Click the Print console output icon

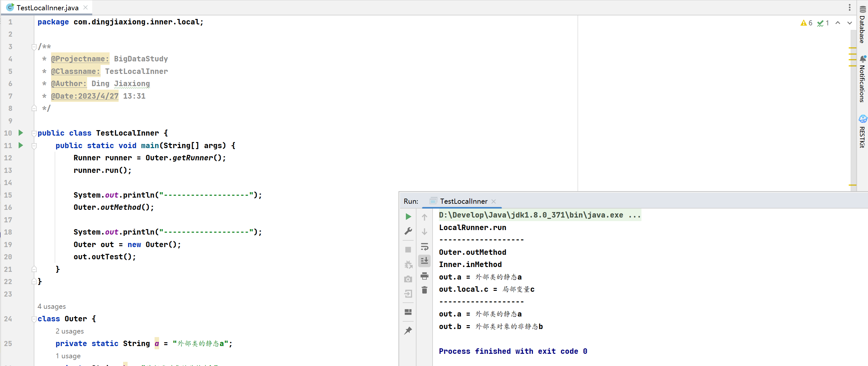tap(425, 276)
